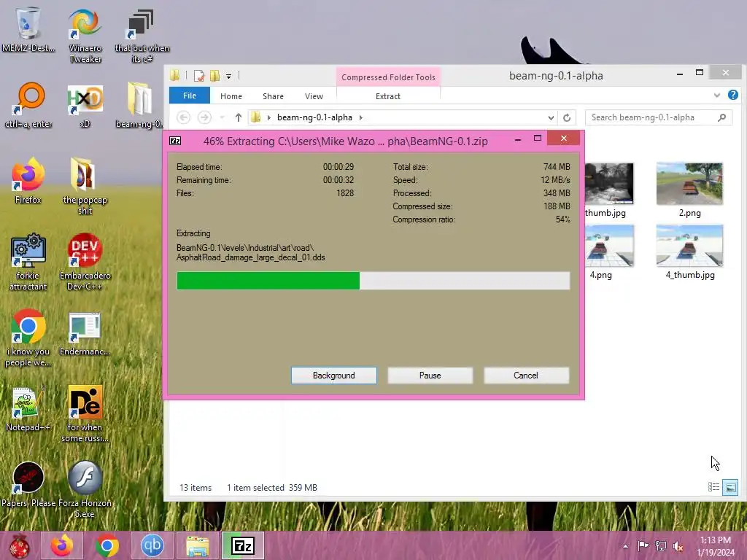This screenshot has height=560, width=747.
Task: Launch Embarcadero Dev-C++ shortcut
Action: [x=85, y=251]
